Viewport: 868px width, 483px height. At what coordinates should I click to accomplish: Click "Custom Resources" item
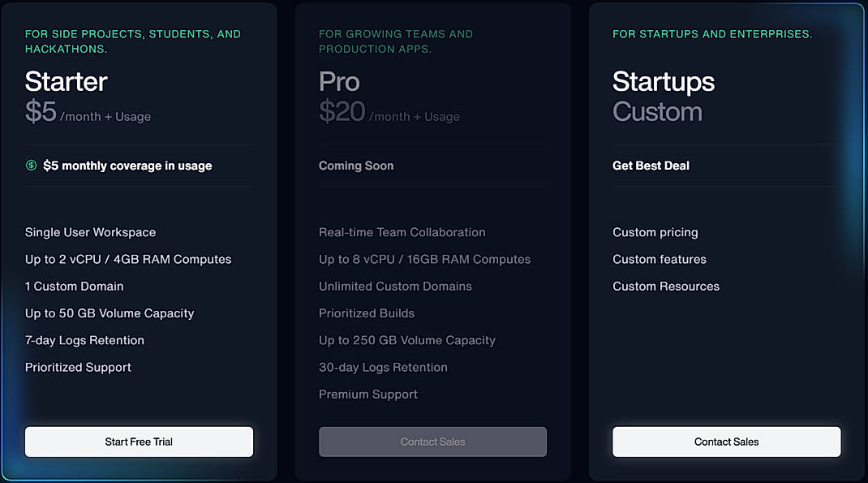tap(666, 287)
